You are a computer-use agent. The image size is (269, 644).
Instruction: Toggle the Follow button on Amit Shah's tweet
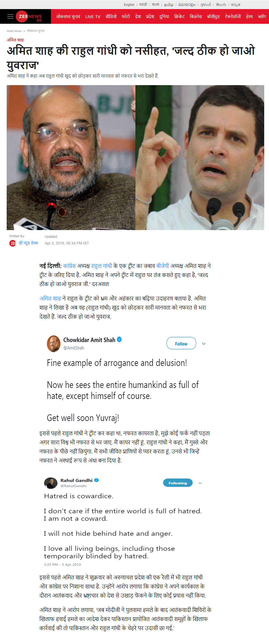point(181,343)
